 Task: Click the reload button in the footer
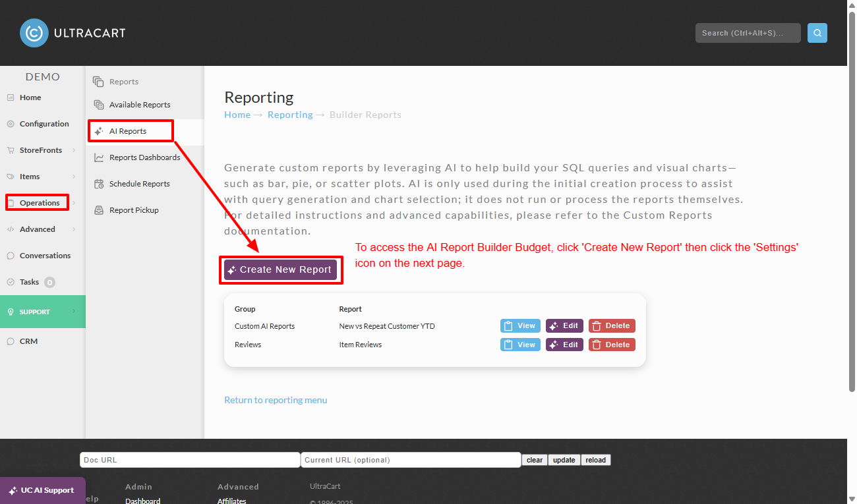(596, 460)
